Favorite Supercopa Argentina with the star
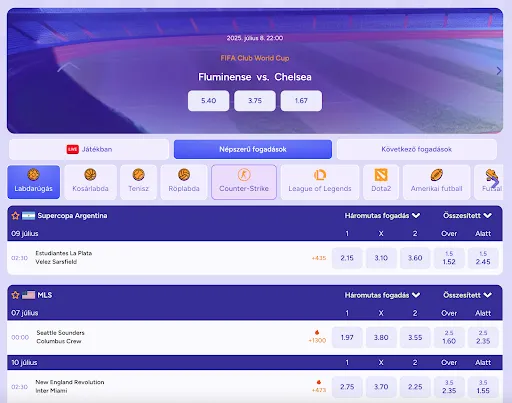The height and width of the screenshot is (403, 512). click(x=15, y=216)
